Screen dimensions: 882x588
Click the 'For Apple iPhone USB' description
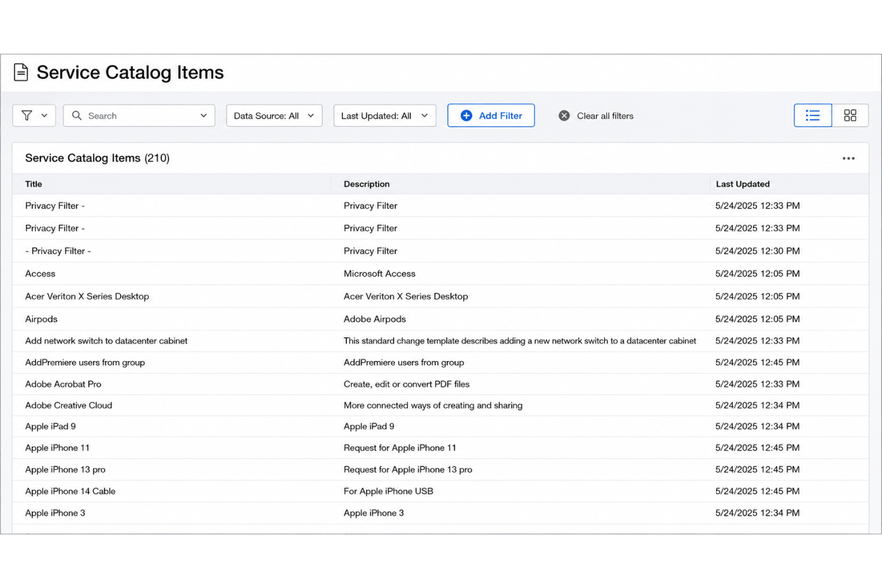[389, 491]
